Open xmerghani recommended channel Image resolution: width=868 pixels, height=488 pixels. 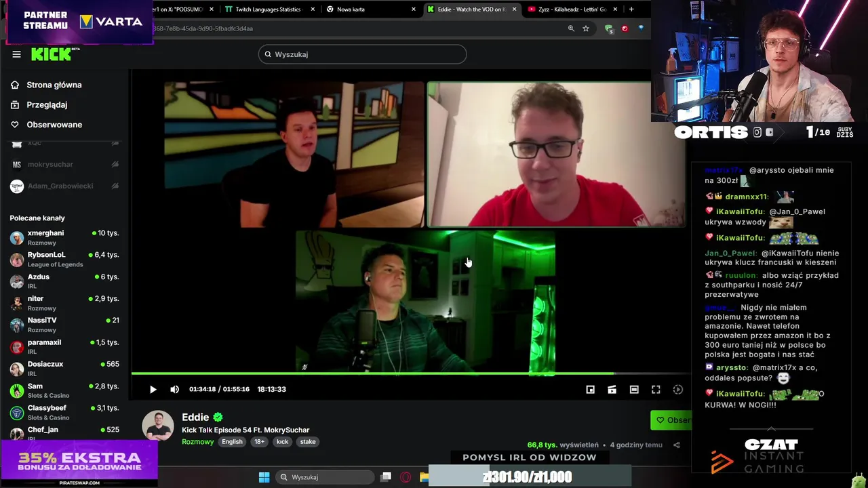64,237
